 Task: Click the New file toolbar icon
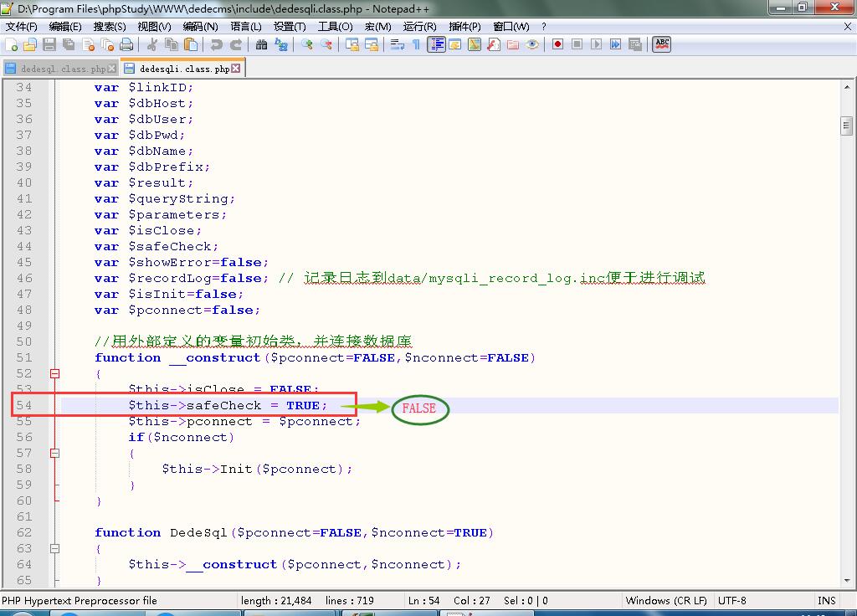11,44
